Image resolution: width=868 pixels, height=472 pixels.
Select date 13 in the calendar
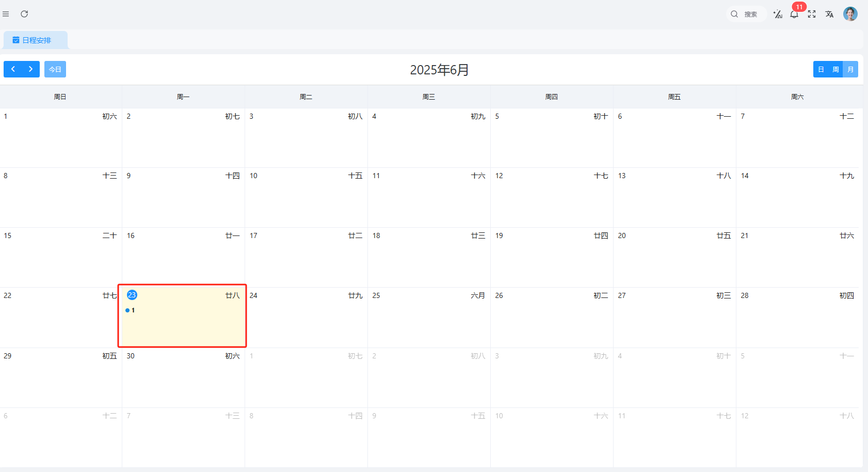[x=622, y=176]
